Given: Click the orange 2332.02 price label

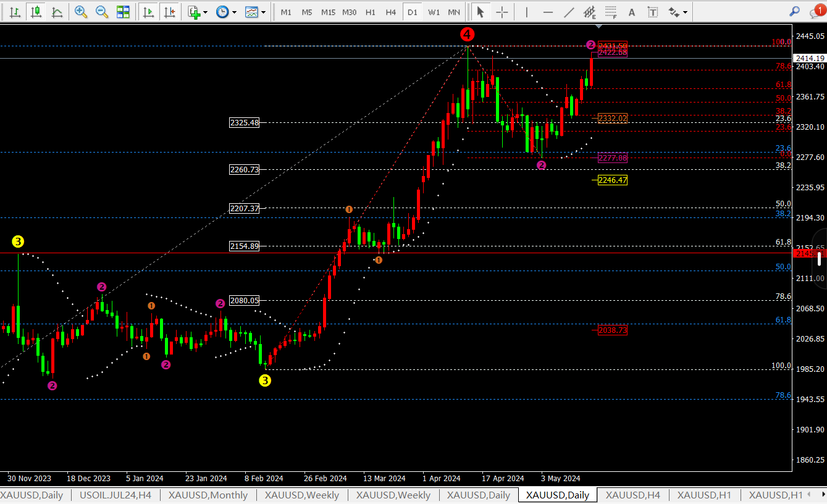Looking at the screenshot, I should [613, 118].
